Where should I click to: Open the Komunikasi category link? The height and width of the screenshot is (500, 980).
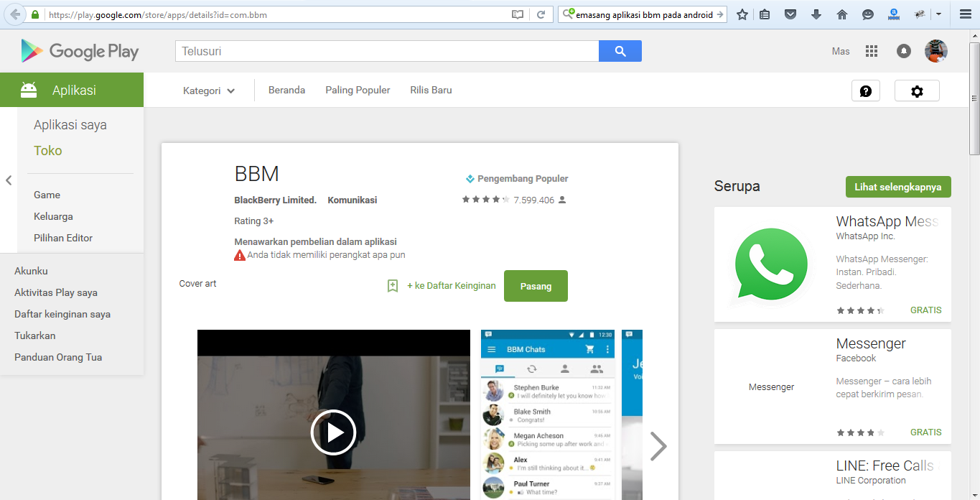point(353,200)
